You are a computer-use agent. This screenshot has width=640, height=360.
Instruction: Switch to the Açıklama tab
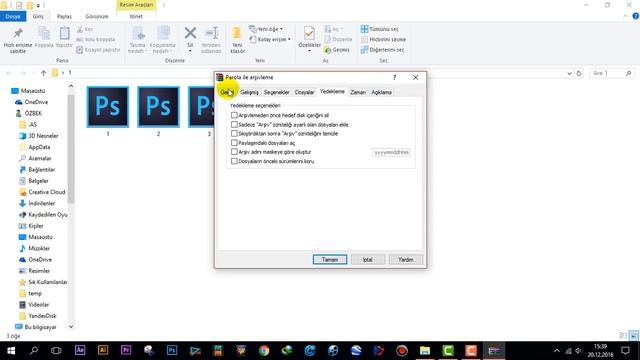381,92
